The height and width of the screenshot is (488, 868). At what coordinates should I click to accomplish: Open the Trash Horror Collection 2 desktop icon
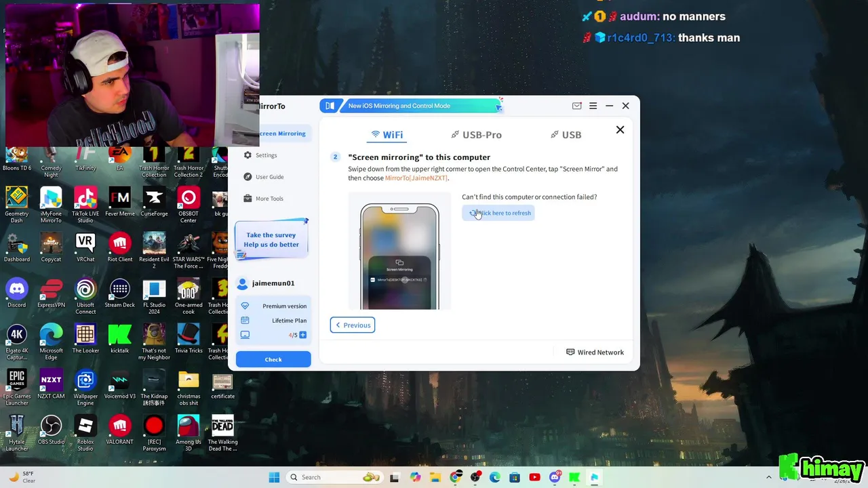coord(189,164)
